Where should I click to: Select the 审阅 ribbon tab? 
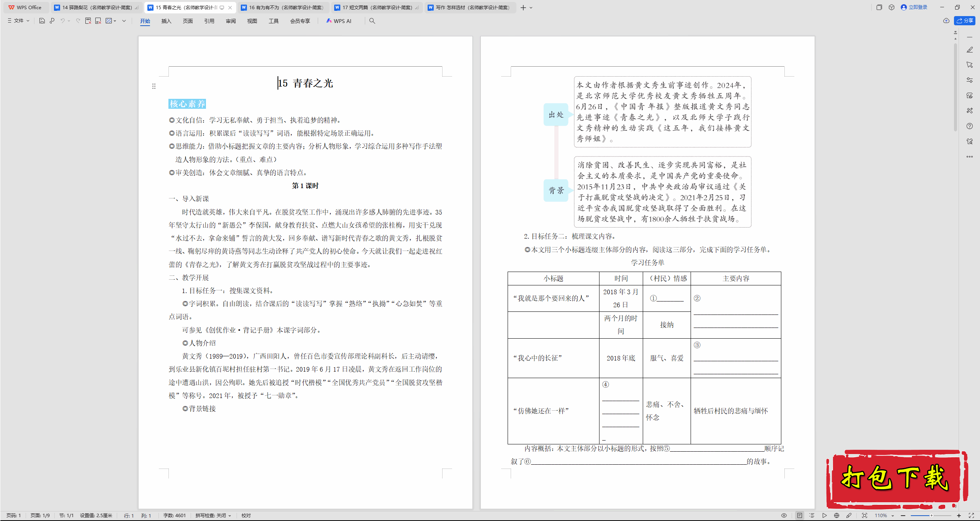pyautogui.click(x=231, y=21)
